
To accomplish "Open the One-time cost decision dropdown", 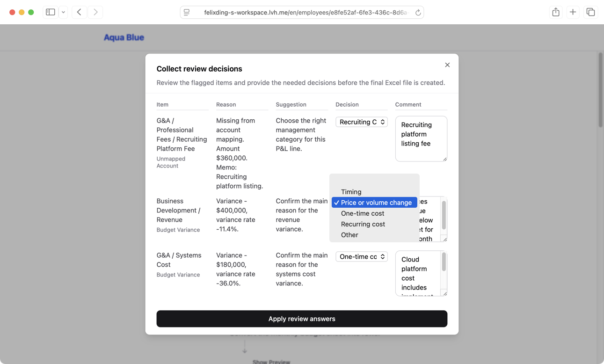I will [x=362, y=256].
